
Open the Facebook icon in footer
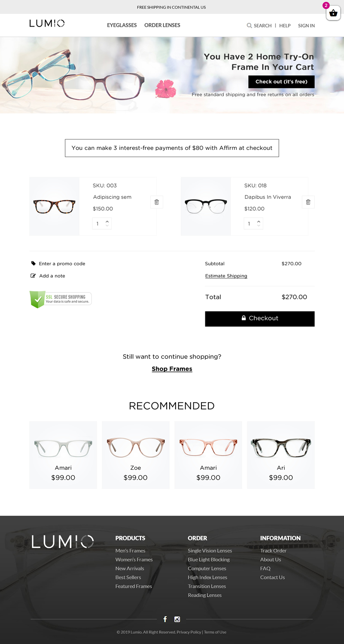tap(165, 619)
